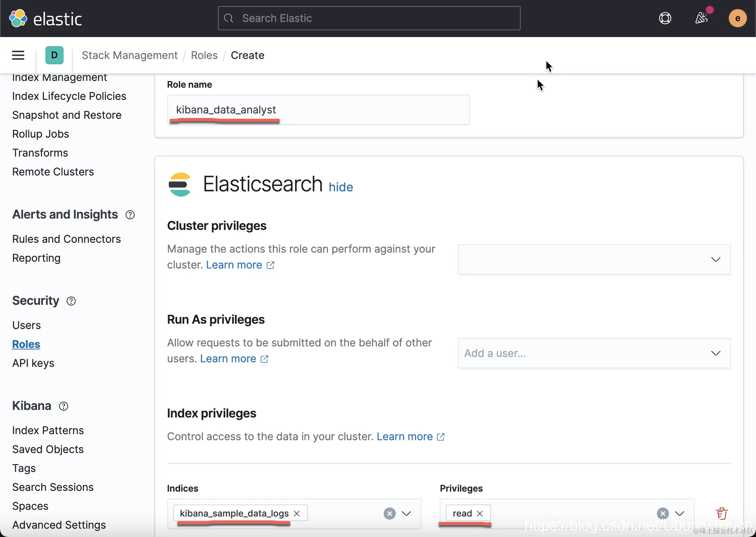Open the newsfeed celebration icon

pos(701,18)
